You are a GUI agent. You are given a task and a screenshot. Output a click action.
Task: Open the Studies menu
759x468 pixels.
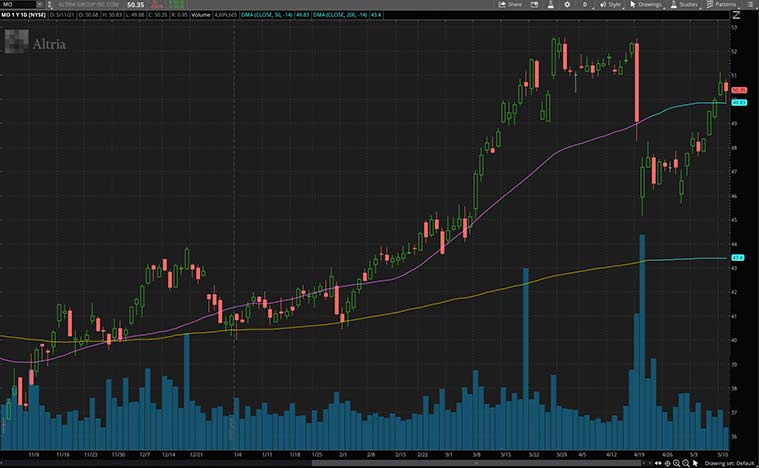pyautogui.click(x=685, y=4)
